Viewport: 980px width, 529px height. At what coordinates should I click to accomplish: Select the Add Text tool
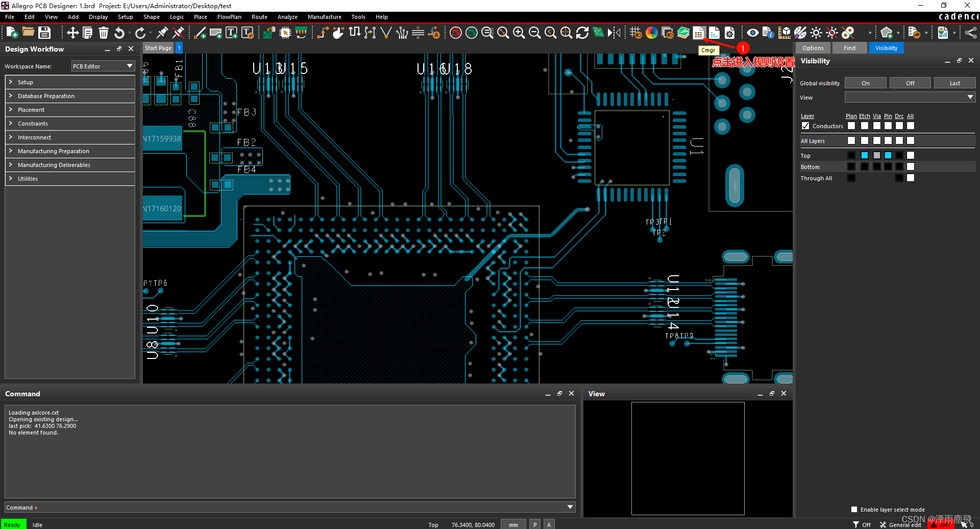click(232, 33)
